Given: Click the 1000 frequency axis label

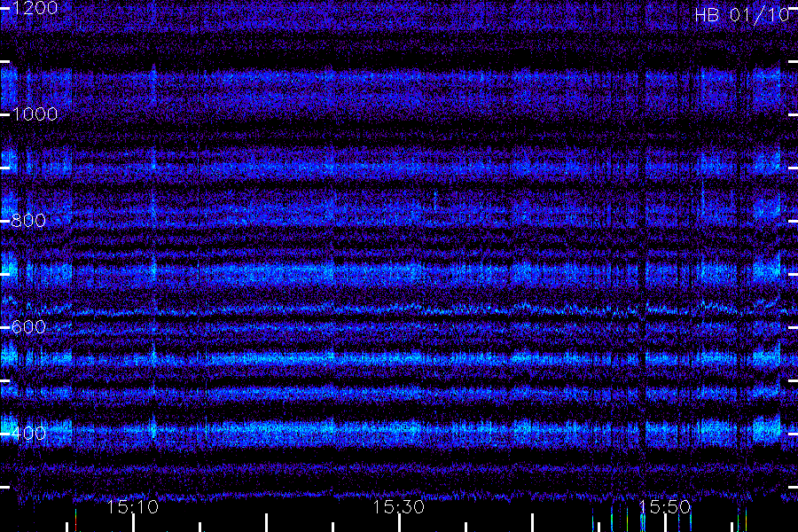Looking at the screenshot, I should 34,114.
